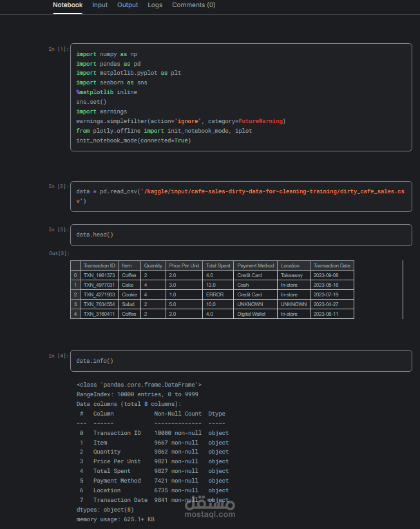Switch to the Logs tab
420x529 pixels.
click(x=155, y=5)
